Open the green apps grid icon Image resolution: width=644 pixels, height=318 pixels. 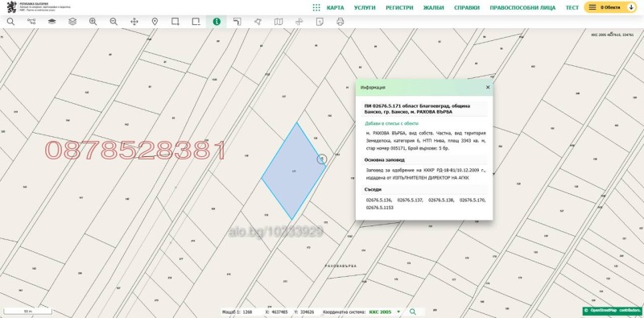[316, 7]
